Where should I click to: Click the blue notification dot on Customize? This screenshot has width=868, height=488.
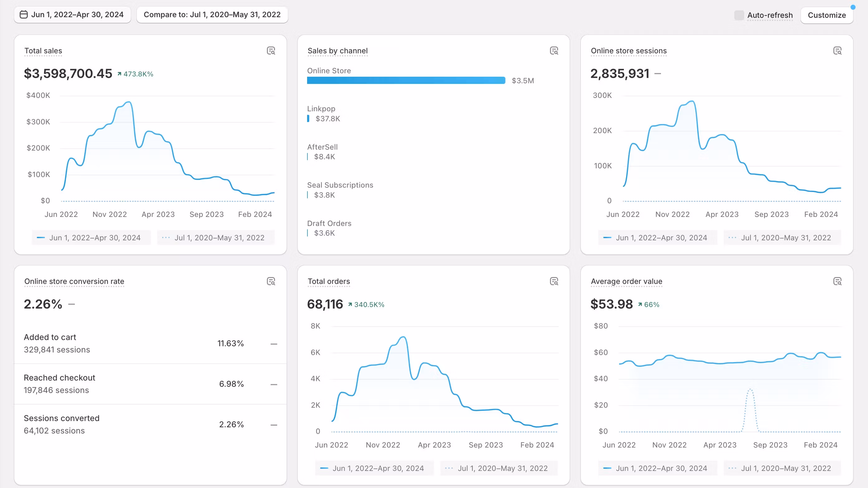tap(853, 7)
